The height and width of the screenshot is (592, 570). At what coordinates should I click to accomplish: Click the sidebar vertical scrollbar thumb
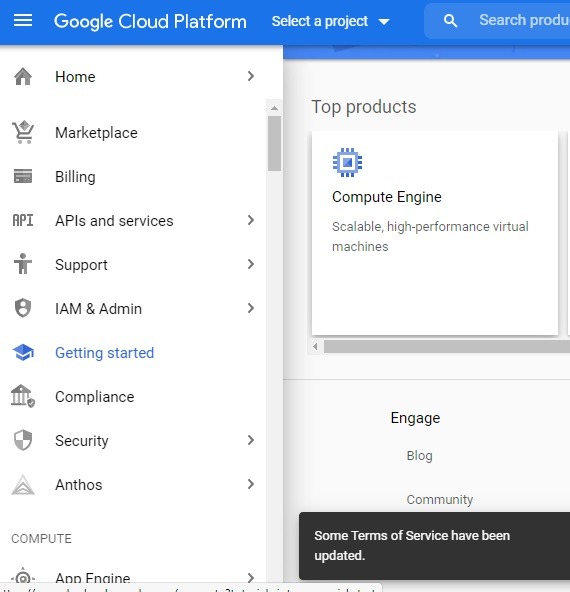pos(274,143)
